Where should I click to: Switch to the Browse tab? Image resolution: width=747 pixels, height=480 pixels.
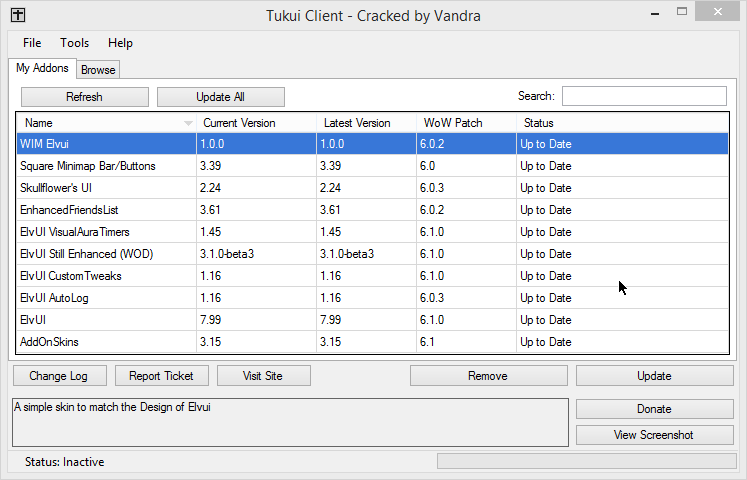pyautogui.click(x=98, y=70)
